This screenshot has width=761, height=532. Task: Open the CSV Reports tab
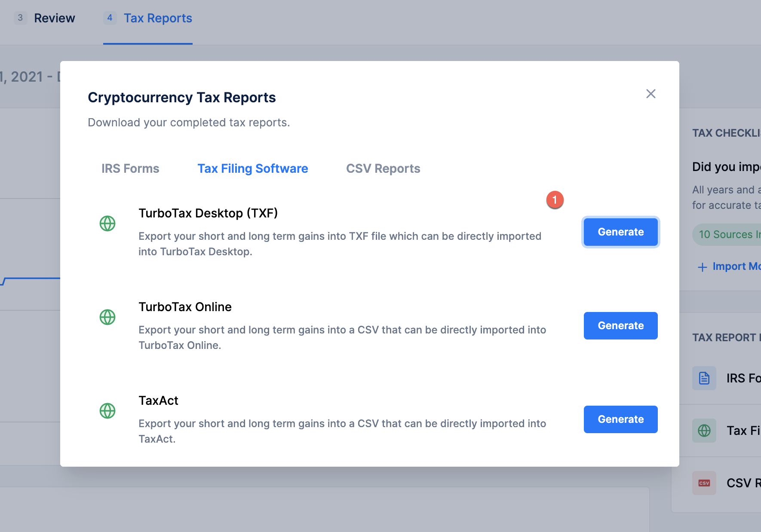[383, 168]
